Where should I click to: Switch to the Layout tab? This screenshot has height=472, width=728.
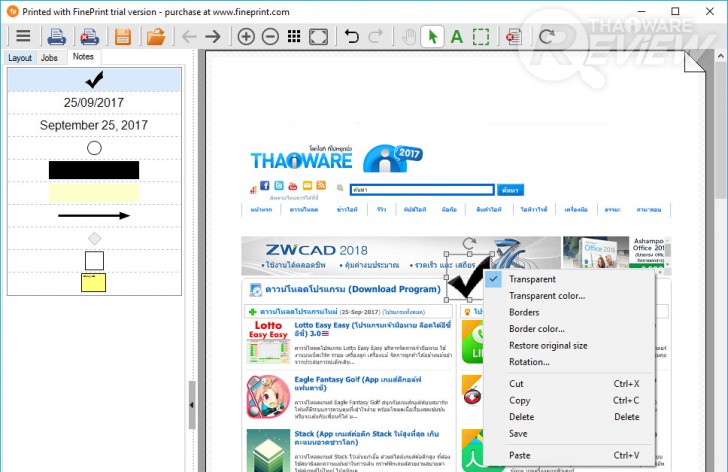20,58
